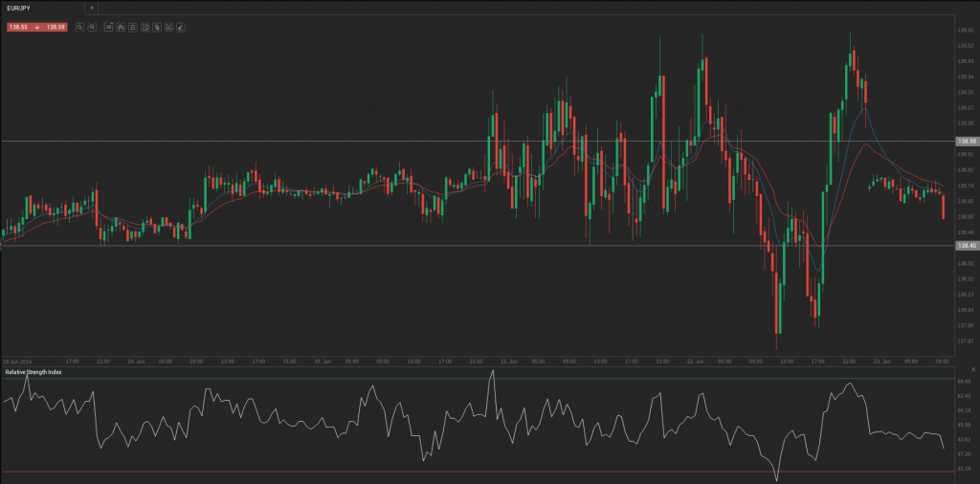Click the 138.59 buy price button

[x=55, y=27]
